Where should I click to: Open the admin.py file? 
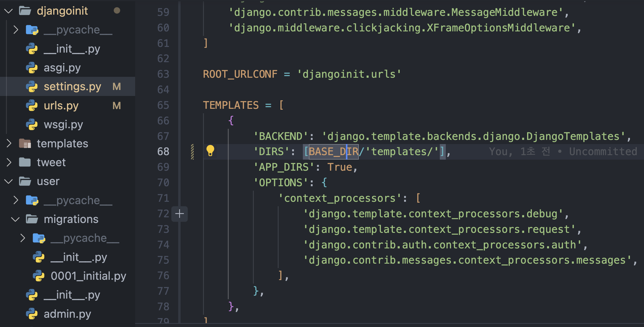[x=67, y=314]
